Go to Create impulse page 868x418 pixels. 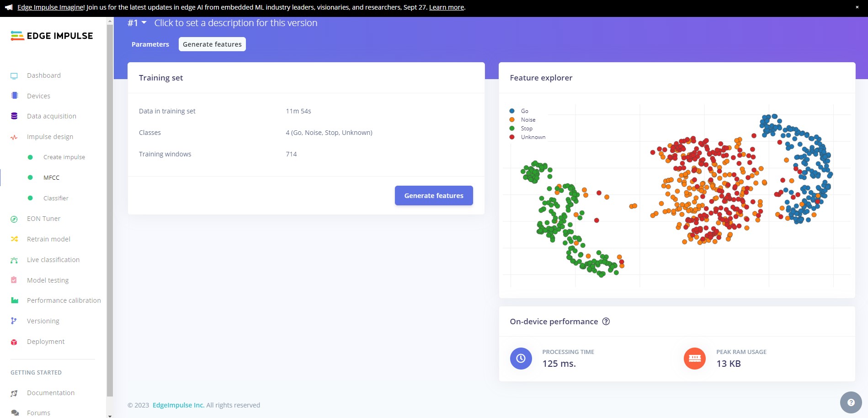[x=64, y=157]
